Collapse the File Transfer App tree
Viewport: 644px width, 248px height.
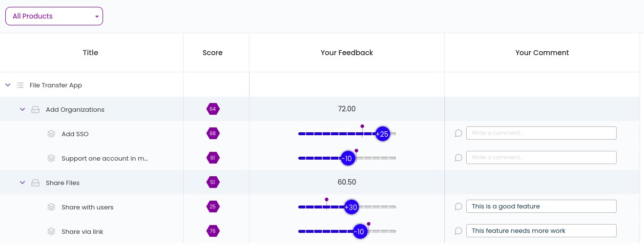point(8,85)
